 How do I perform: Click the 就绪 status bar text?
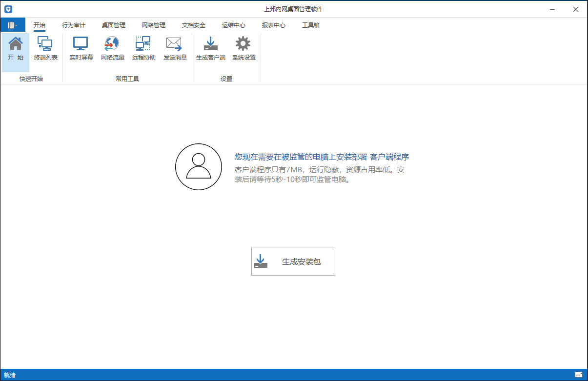10,375
